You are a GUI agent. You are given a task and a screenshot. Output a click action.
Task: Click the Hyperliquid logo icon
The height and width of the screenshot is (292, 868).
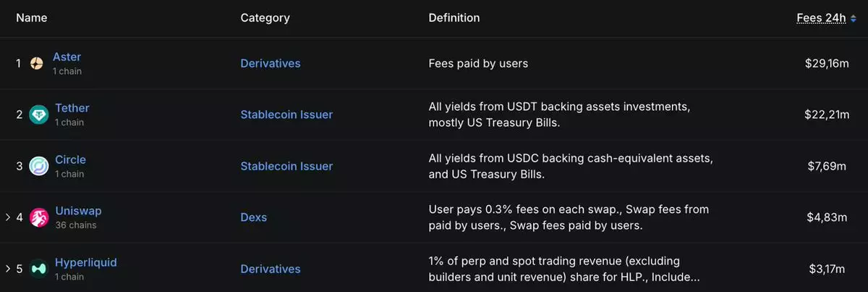point(38,269)
